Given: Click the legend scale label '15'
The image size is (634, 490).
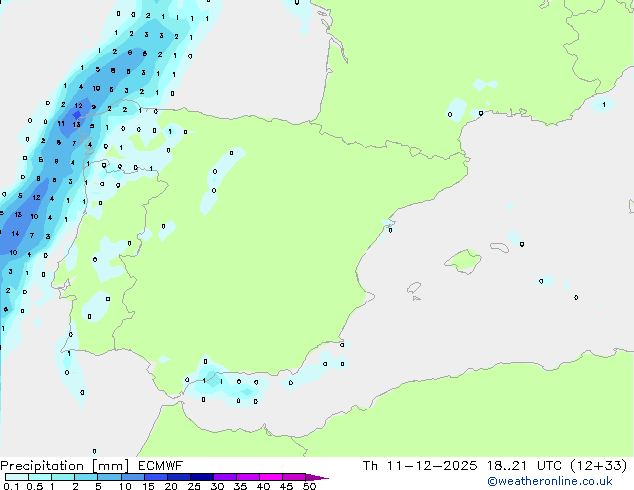Looking at the screenshot, I should tap(148, 486).
